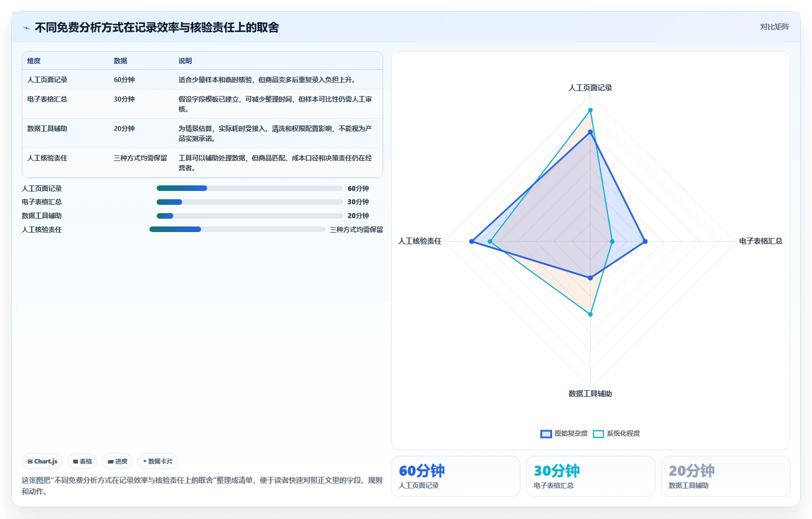Click blue data point on 人工核验责任 axis

(x=472, y=241)
